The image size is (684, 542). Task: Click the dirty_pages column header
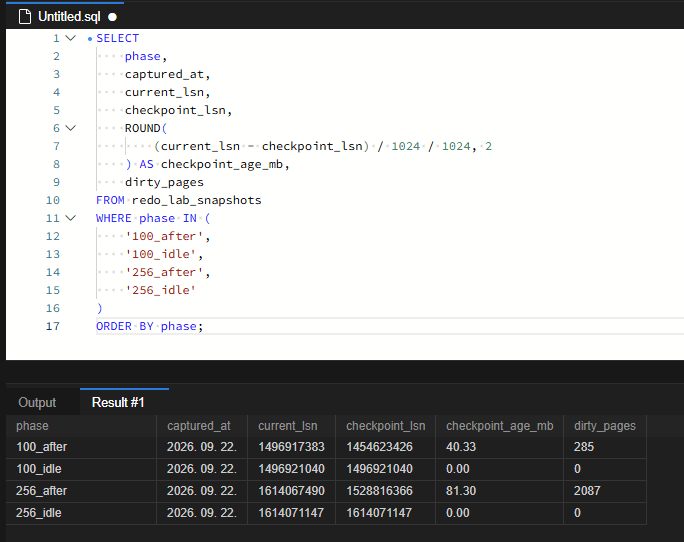pyautogui.click(x=605, y=426)
